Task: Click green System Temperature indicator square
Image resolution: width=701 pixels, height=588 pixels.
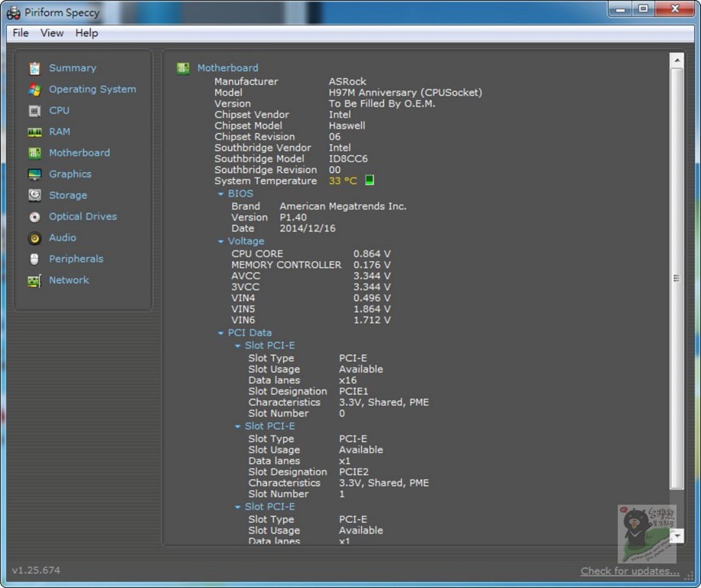Action: click(x=370, y=181)
